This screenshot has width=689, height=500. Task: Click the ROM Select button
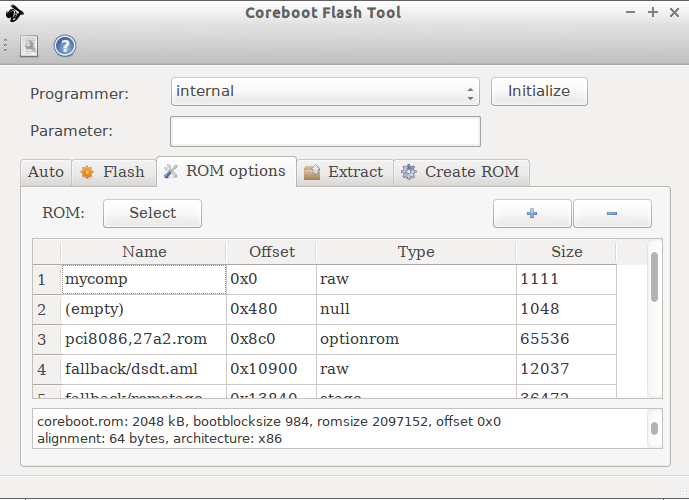(x=152, y=213)
